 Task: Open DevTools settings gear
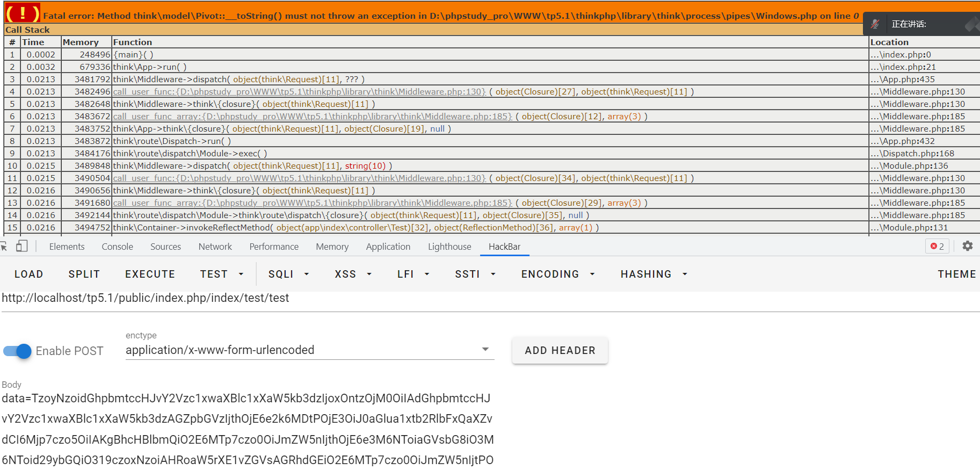[967, 246]
